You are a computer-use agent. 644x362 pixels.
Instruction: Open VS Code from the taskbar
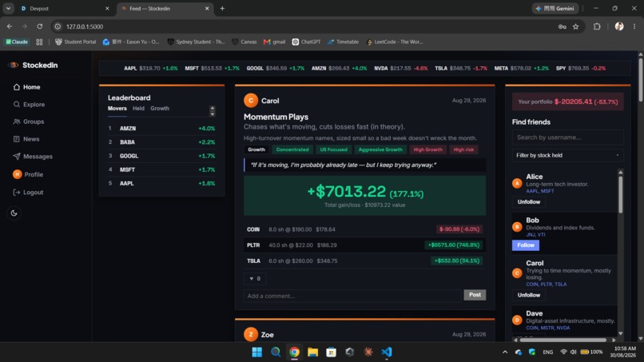(x=387, y=352)
